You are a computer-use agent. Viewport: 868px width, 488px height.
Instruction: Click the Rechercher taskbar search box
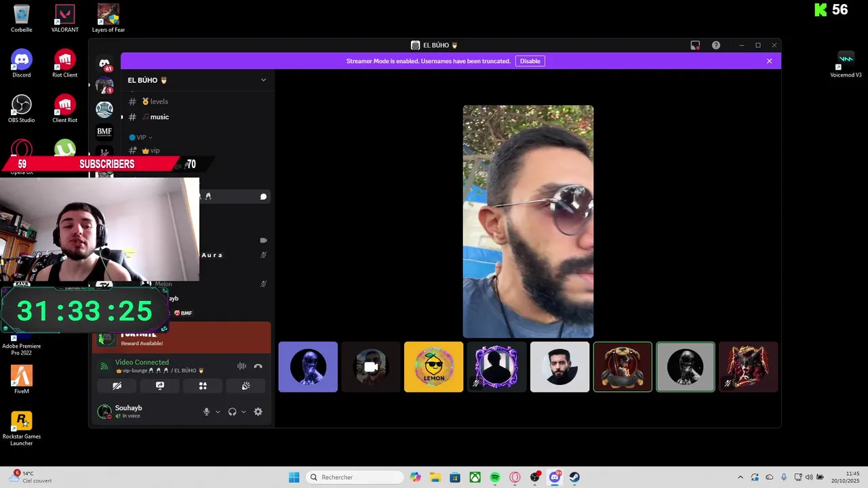click(x=355, y=477)
